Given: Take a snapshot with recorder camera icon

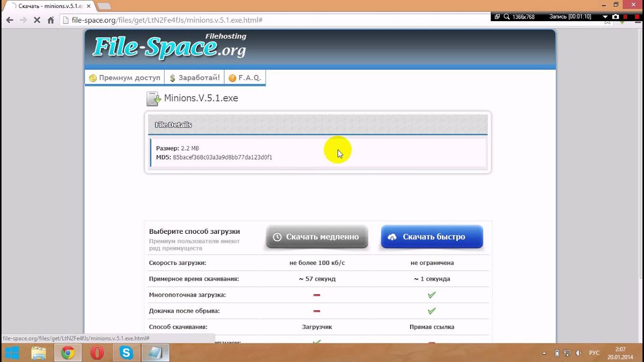Looking at the screenshot, I should [x=615, y=17].
